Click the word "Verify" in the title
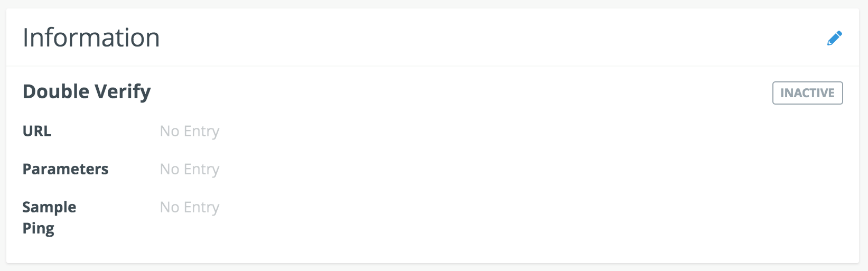 tap(122, 92)
